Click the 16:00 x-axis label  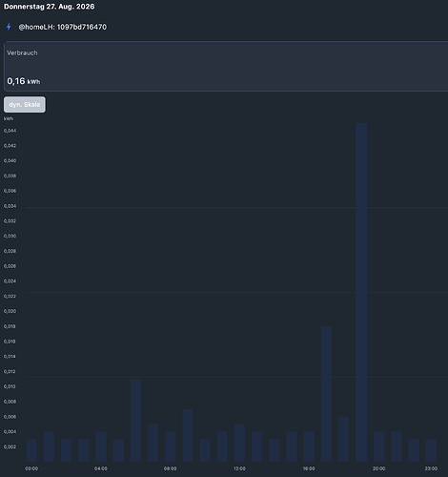pyautogui.click(x=309, y=468)
